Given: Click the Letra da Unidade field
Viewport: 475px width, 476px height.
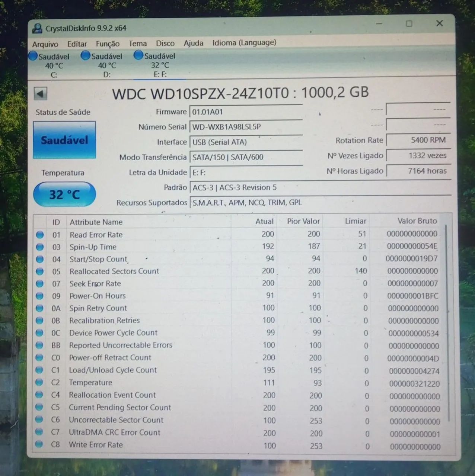Looking at the screenshot, I should coord(246,173).
